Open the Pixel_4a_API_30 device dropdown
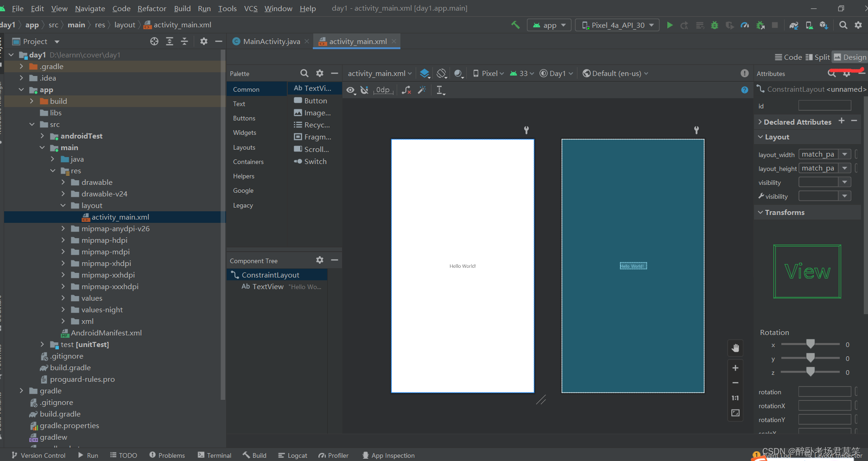This screenshot has height=461, width=868. tap(617, 25)
